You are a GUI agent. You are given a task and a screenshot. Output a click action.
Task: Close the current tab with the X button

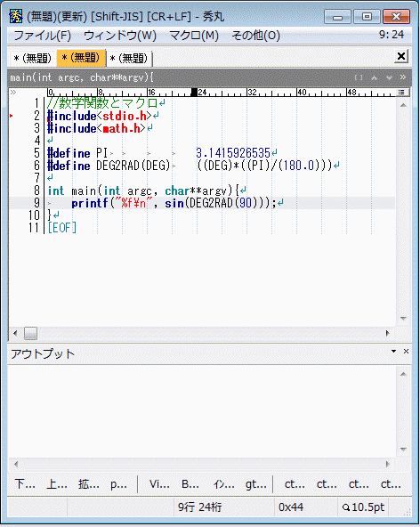click(401, 56)
